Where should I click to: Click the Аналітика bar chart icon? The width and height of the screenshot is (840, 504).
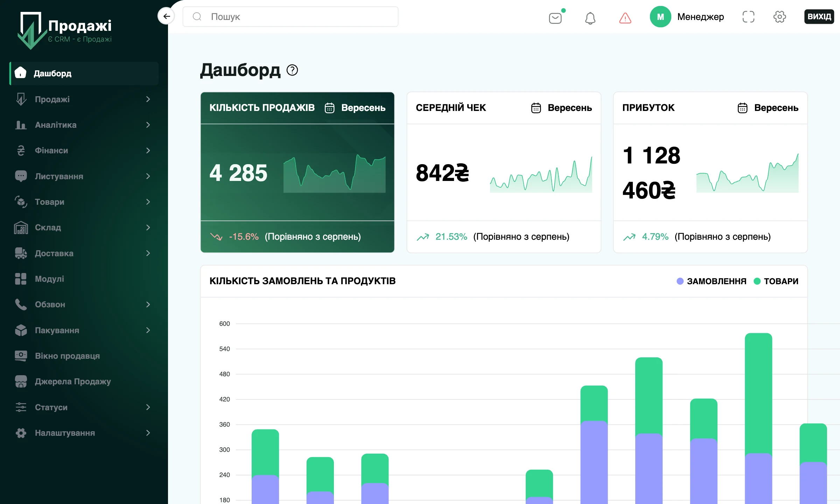[x=21, y=125]
